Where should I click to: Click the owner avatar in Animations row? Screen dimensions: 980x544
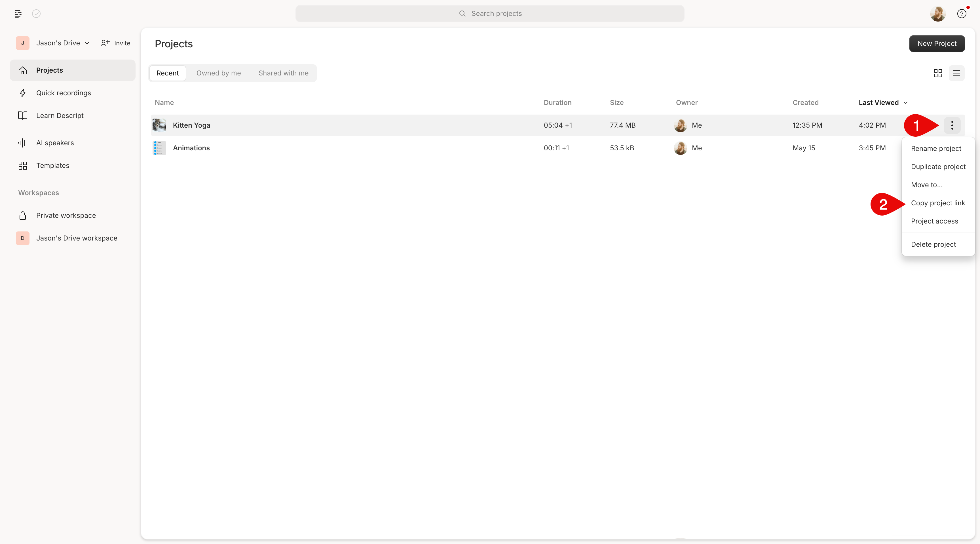[680, 148]
